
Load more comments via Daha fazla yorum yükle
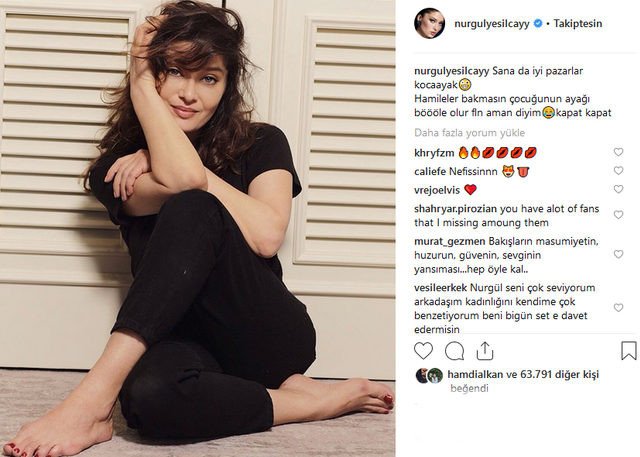[469, 133]
